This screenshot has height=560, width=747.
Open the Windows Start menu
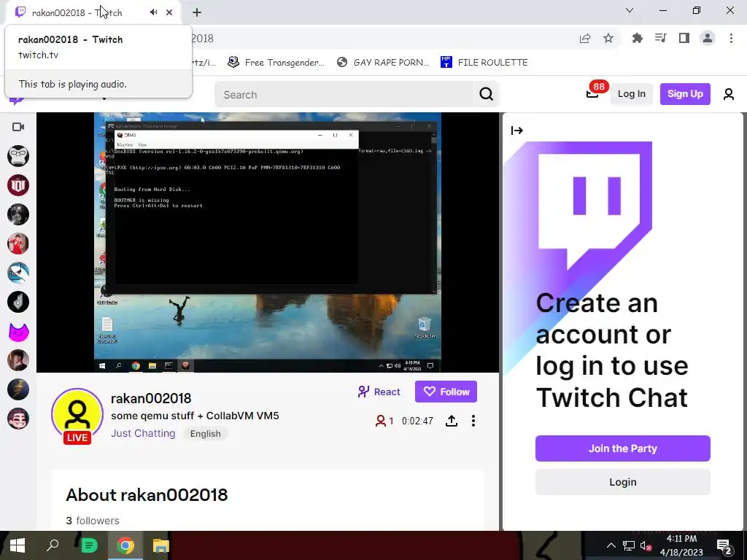pos(18,545)
